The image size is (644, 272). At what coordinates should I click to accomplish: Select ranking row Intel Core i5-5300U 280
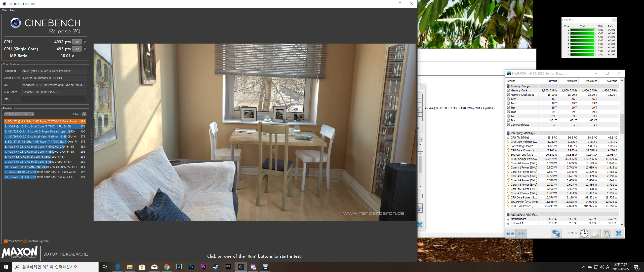[45, 162]
